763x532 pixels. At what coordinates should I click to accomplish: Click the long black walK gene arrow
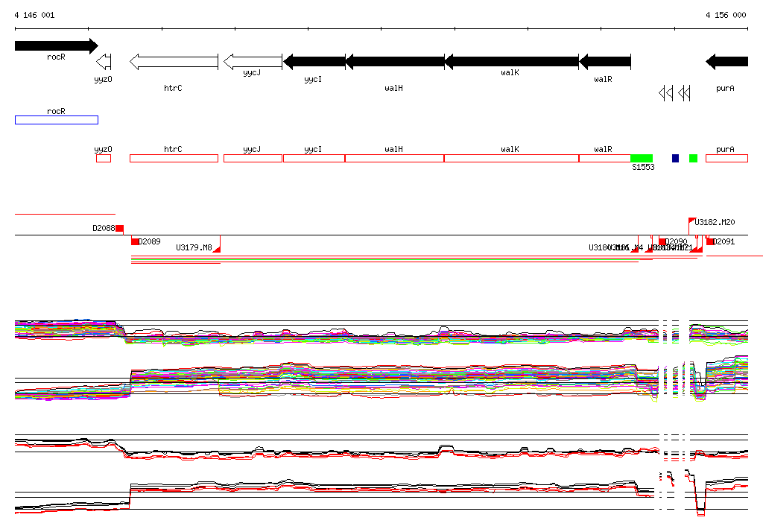coord(512,62)
